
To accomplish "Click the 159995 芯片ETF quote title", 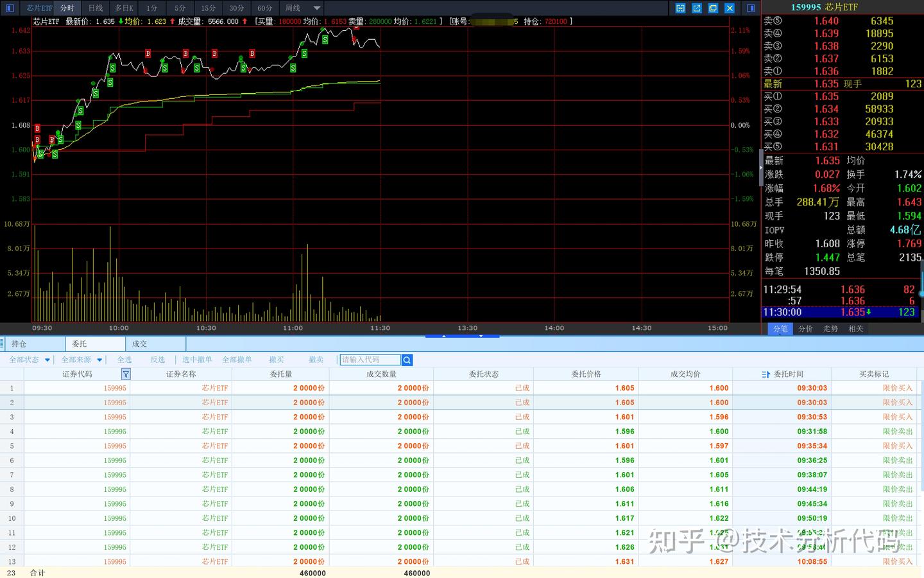I will point(824,7).
